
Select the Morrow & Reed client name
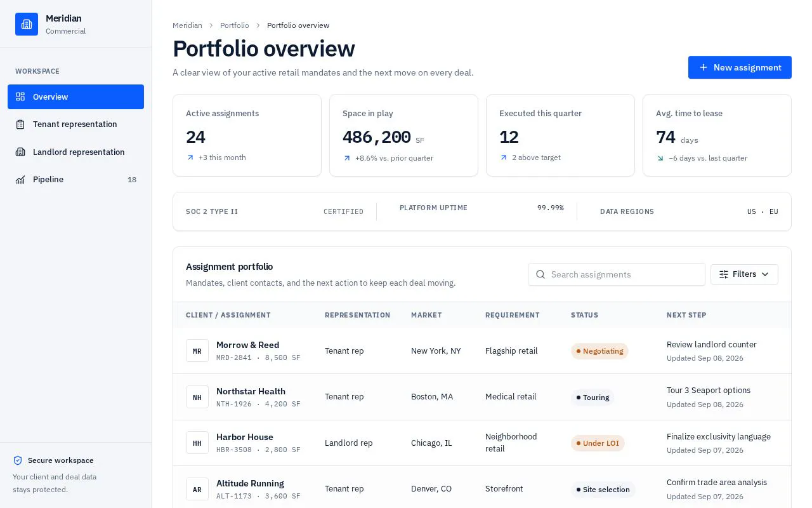pyautogui.click(x=247, y=345)
